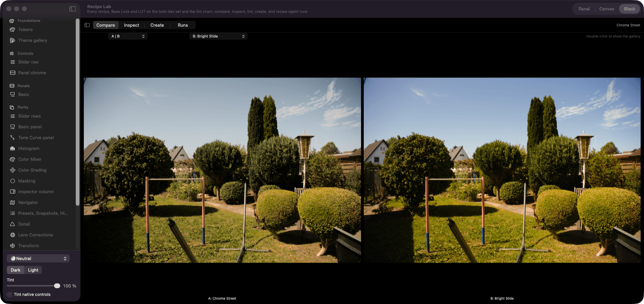Open the B: Bright Slide recipe dropdown
This screenshot has height=304, width=644.
click(x=218, y=36)
